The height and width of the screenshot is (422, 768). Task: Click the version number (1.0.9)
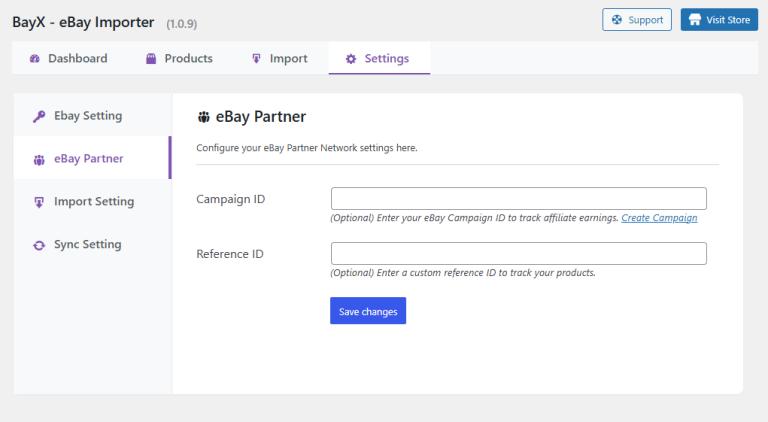pos(182,24)
